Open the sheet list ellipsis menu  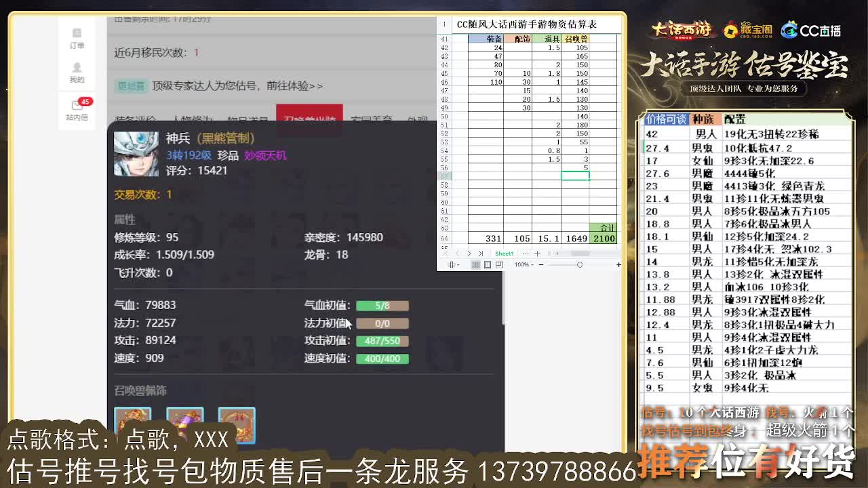pos(526,253)
